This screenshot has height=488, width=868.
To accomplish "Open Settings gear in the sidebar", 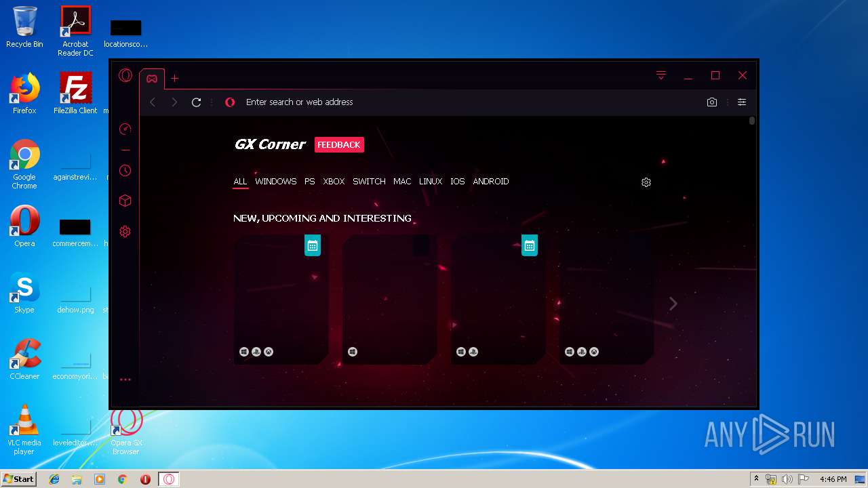I will click(125, 232).
